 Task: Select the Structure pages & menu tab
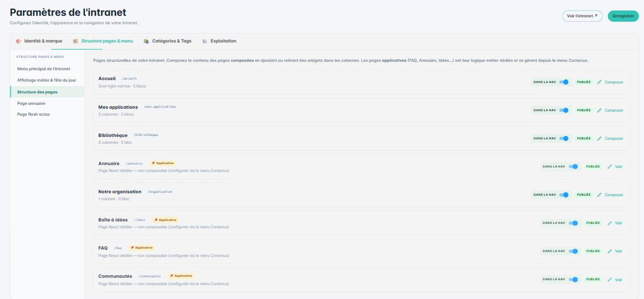[x=103, y=41]
